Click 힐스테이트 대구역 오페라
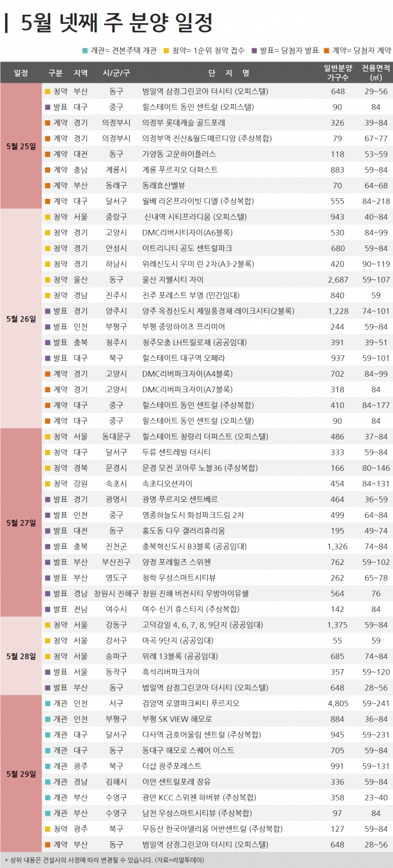The width and height of the screenshot is (393, 868). (184, 358)
